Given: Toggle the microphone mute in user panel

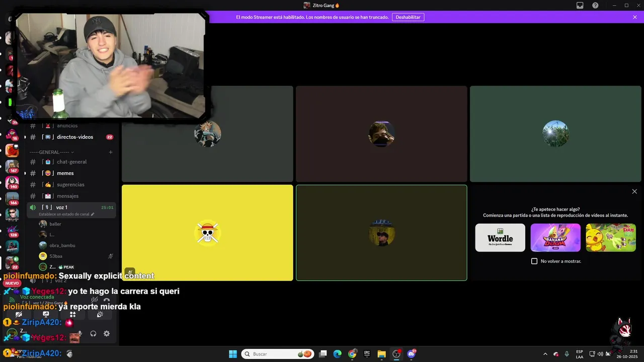Looking at the screenshot, I should click(x=79, y=333).
